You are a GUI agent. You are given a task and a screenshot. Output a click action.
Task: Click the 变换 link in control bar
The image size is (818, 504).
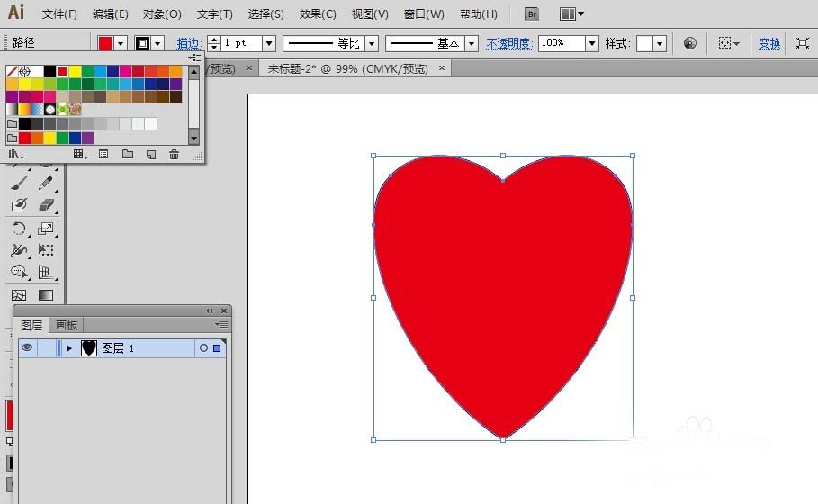pos(769,43)
